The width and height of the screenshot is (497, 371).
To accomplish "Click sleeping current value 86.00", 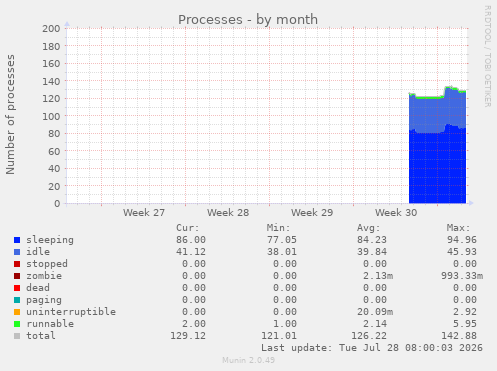I will click(x=191, y=240).
